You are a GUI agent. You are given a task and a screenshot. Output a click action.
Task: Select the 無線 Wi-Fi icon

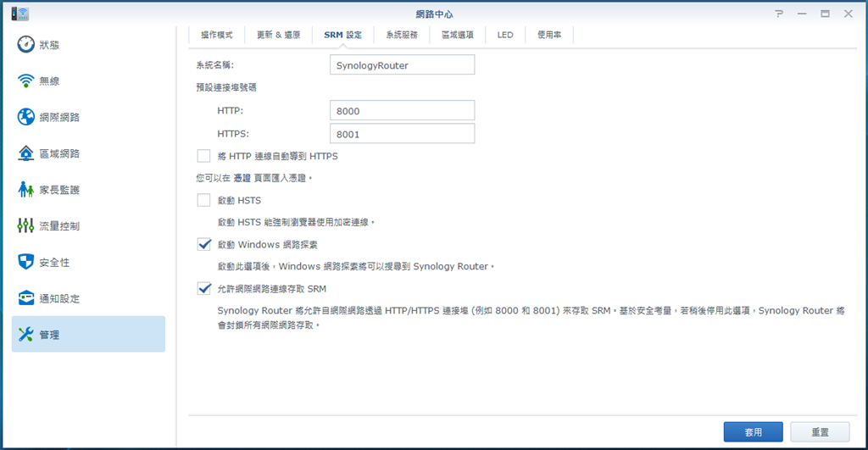click(25, 81)
